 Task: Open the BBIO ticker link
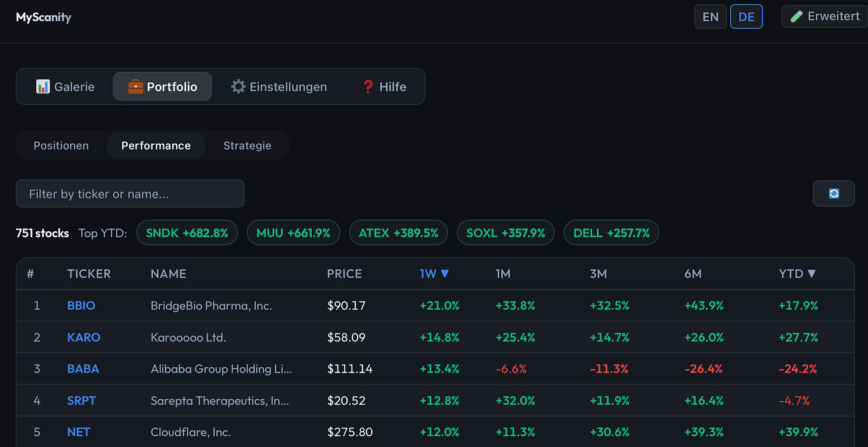[81, 306]
